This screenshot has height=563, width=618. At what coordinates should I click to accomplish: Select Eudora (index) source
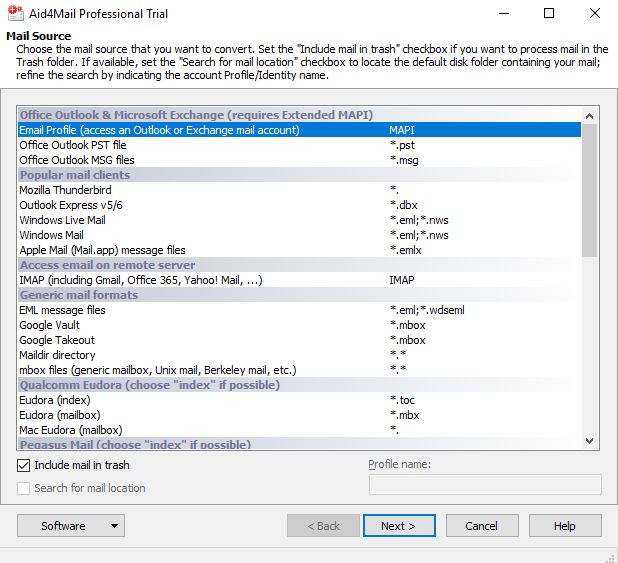[299, 400]
